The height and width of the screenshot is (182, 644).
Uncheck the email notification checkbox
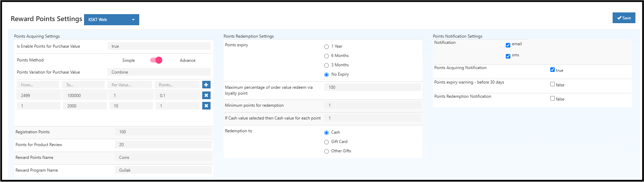508,45
